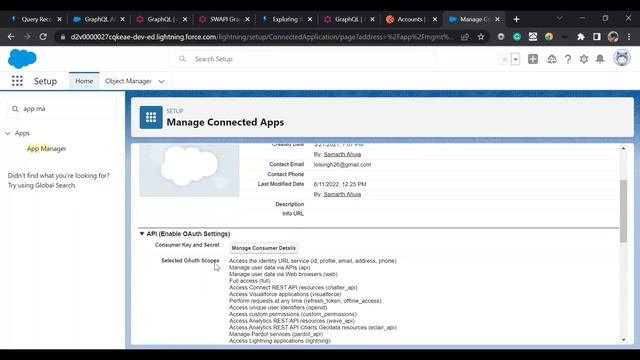Image resolution: width=640 pixels, height=360 pixels.
Task: Open the setup gear icon
Action: [x=584, y=59]
